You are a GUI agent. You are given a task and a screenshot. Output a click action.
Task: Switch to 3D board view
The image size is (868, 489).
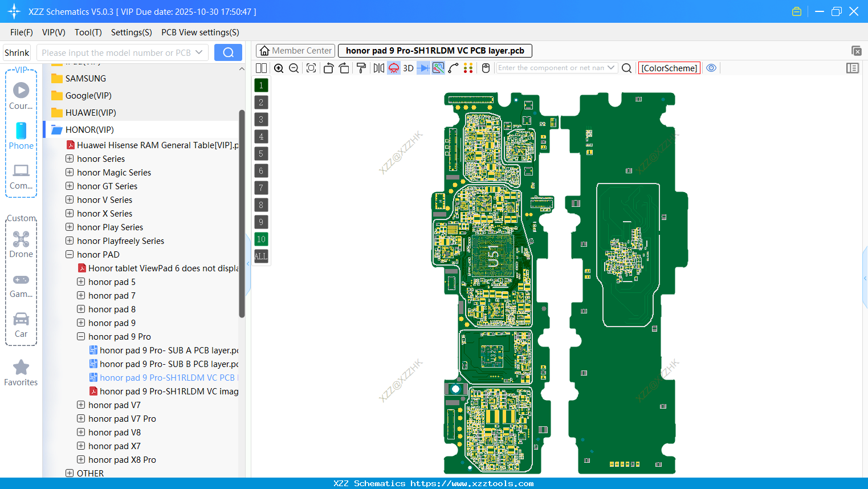point(409,68)
